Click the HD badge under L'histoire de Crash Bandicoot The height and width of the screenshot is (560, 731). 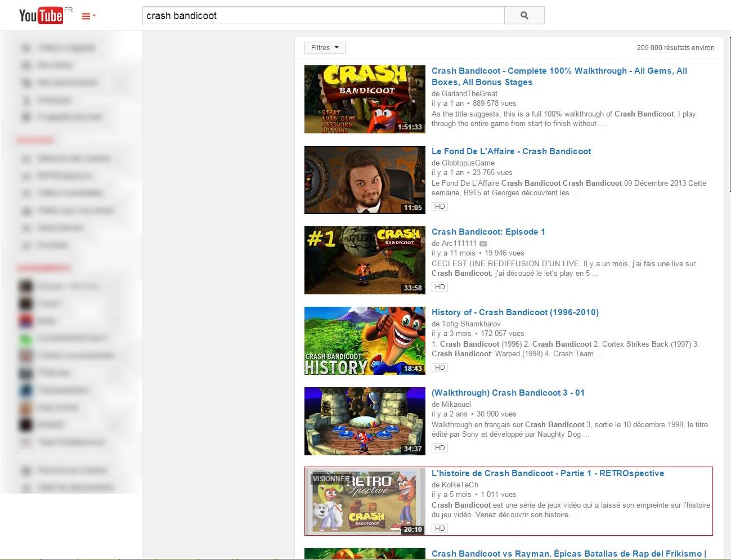[x=440, y=528]
